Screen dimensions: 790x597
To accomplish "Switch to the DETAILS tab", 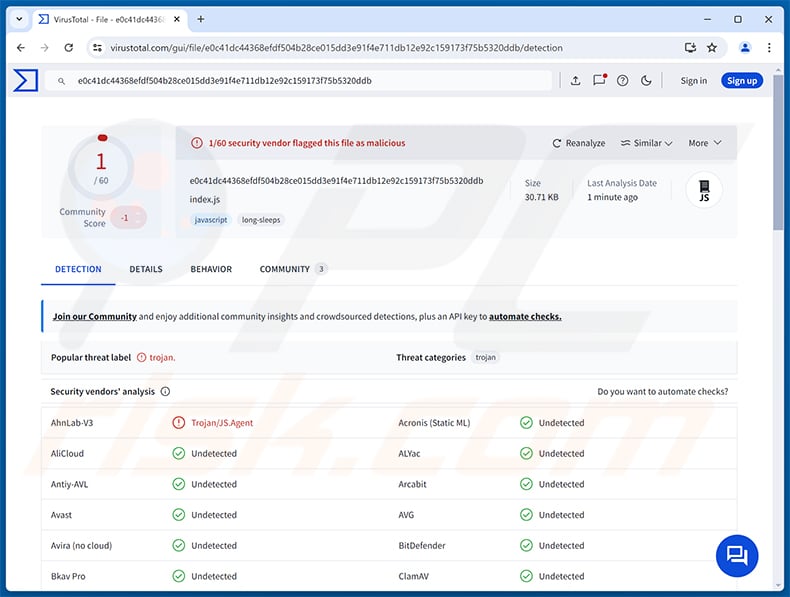I will coord(146,270).
